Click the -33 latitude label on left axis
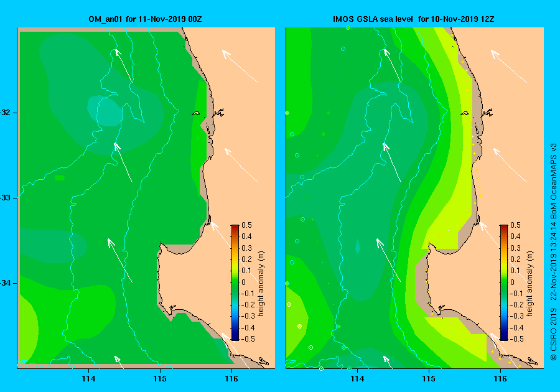The width and height of the screenshot is (560, 392). tap(6, 198)
